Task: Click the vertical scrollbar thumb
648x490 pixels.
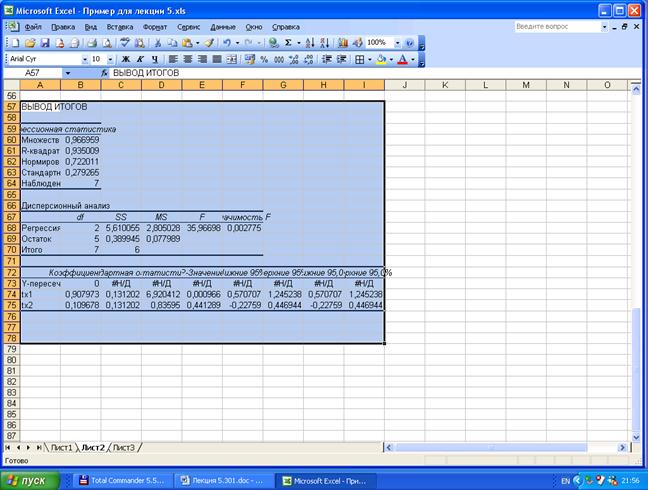Action: (x=636, y=368)
